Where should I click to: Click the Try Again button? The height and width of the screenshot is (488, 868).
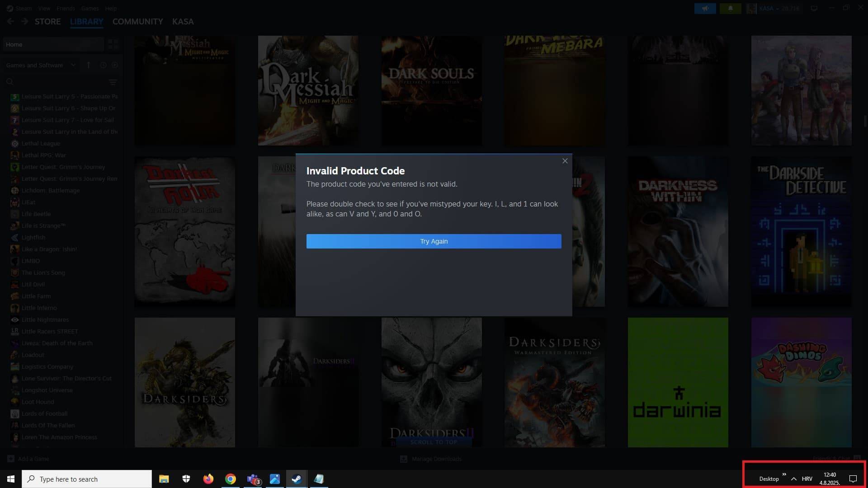[434, 241]
